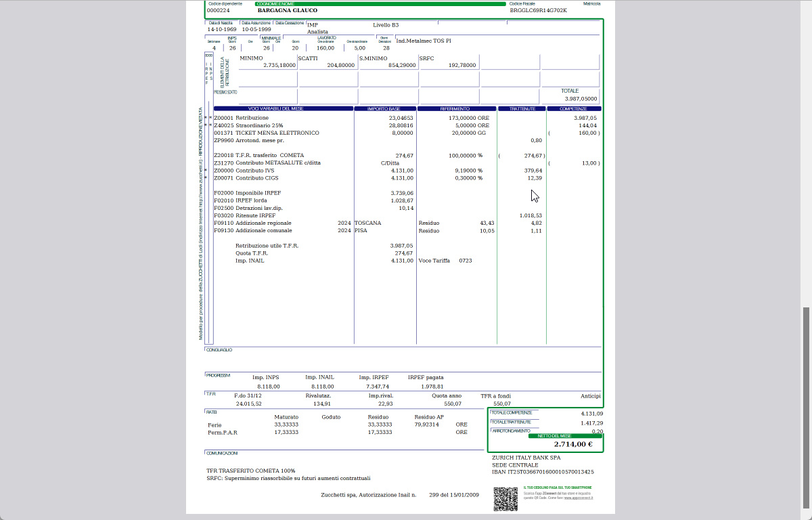Click the contract text Ind.Metalmec TOS PI

point(424,41)
